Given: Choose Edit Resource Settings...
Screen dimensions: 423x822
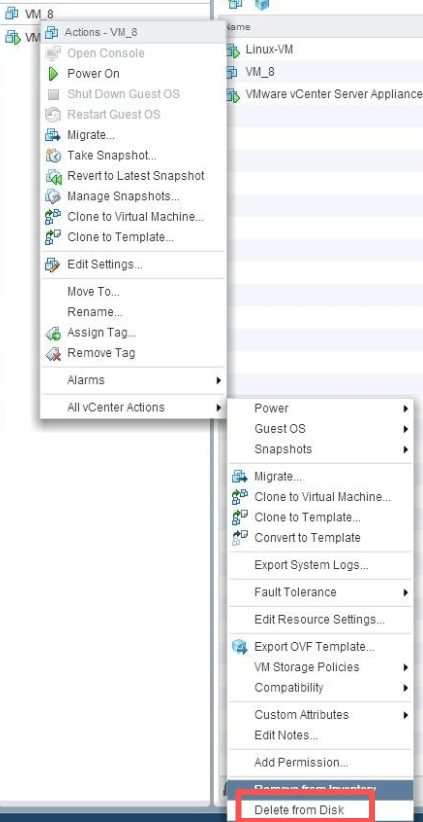Looking at the screenshot, I should (321, 620).
